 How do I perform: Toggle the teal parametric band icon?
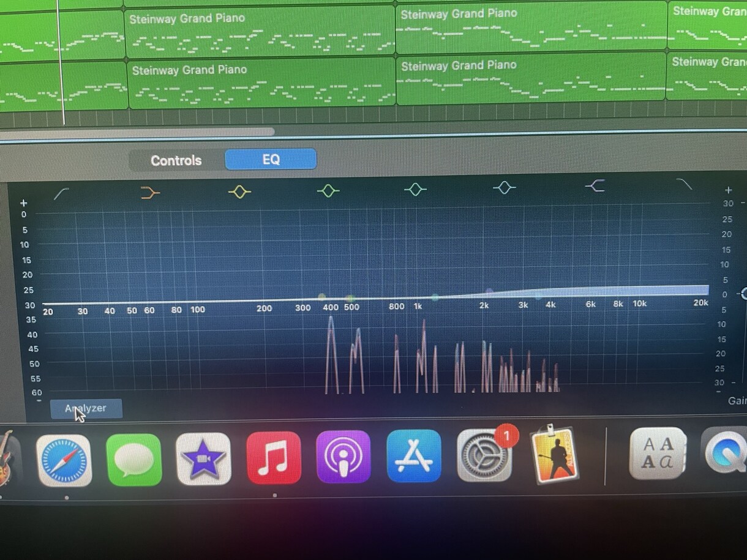tap(416, 189)
